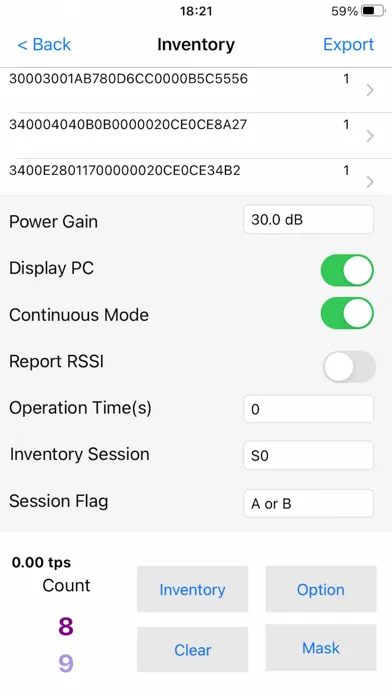
Task: Enable the Report RSSI switch
Action: pyautogui.click(x=349, y=367)
